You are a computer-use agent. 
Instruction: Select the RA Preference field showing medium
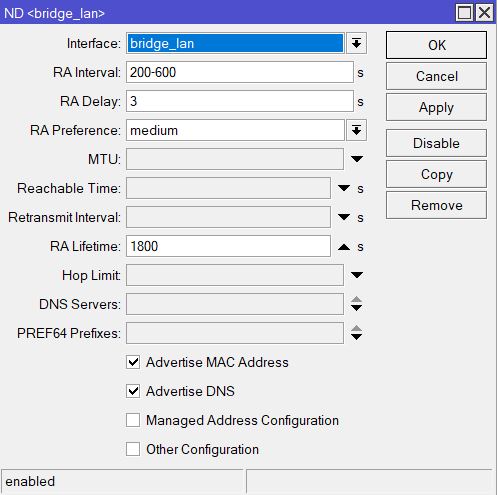[235, 130]
